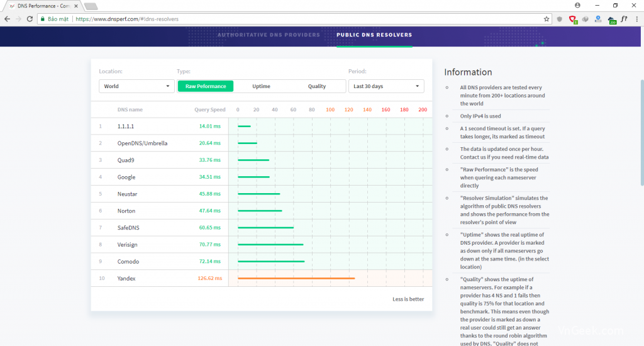
Task: Click the SafeDNS row name
Action: point(128,228)
